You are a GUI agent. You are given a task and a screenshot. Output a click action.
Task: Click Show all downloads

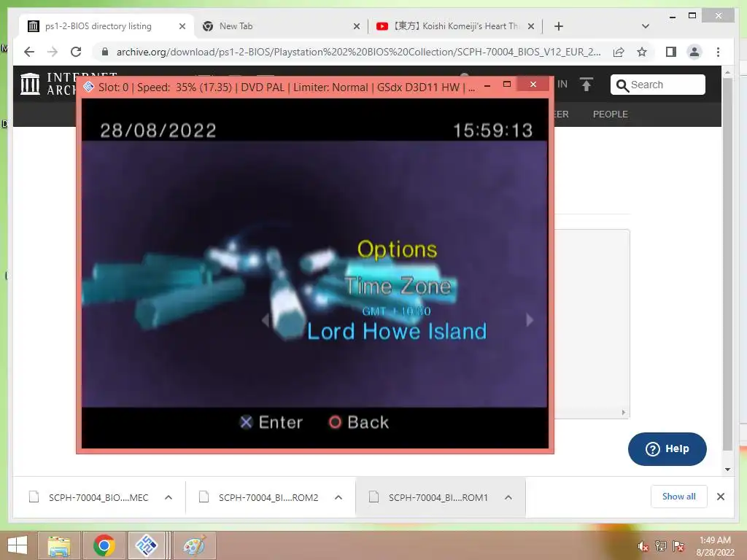coord(679,497)
